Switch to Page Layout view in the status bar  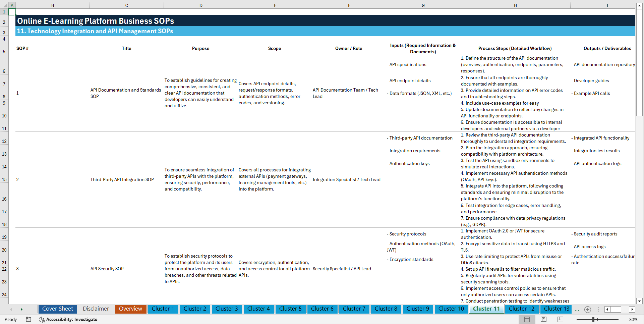point(543,319)
